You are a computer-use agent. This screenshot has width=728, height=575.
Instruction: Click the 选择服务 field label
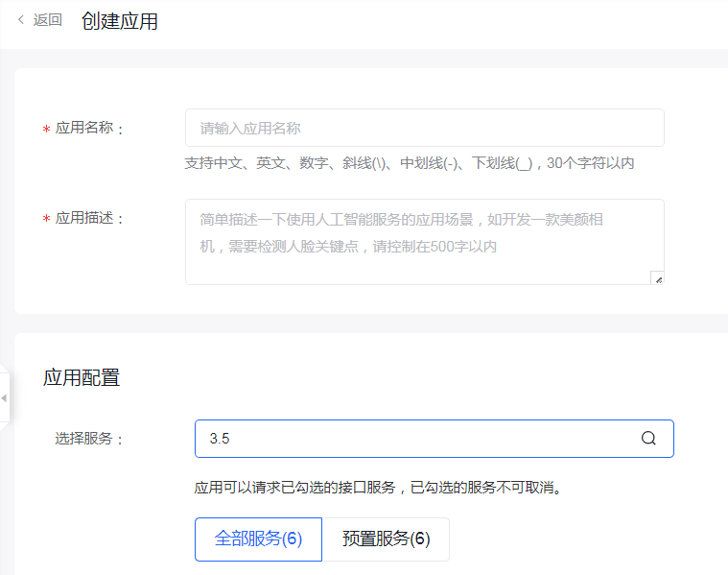tap(90, 439)
